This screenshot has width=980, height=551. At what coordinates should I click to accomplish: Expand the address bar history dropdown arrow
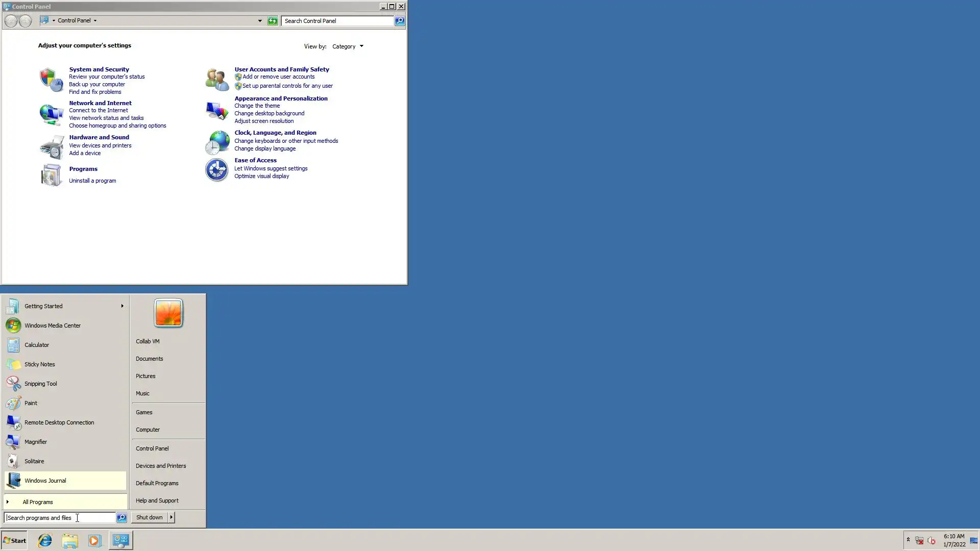(x=260, y=21)
